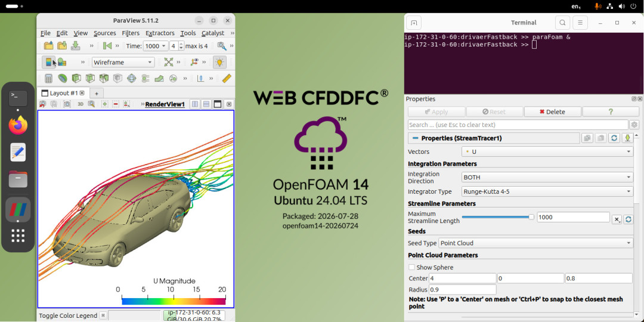This screenshot has width=644, height=322.
Task: Open the Wireframe representation dropdown
Action: click(123, 63)
